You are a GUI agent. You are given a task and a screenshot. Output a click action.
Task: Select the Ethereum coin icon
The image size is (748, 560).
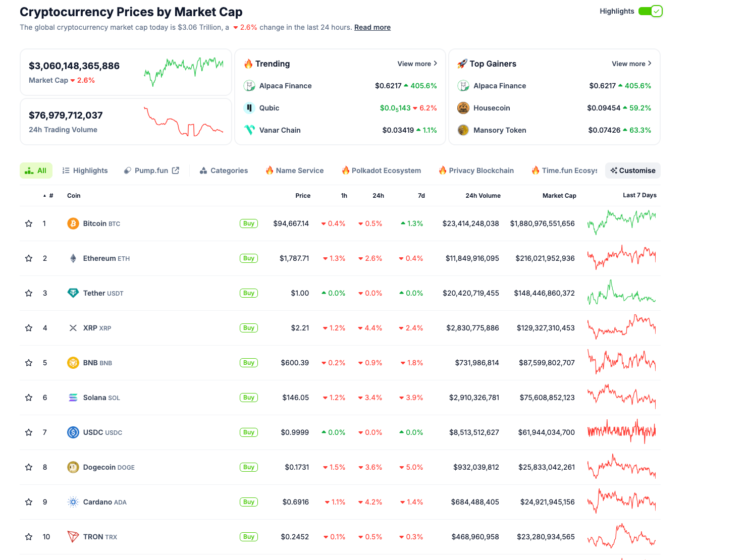coord(73,258)
